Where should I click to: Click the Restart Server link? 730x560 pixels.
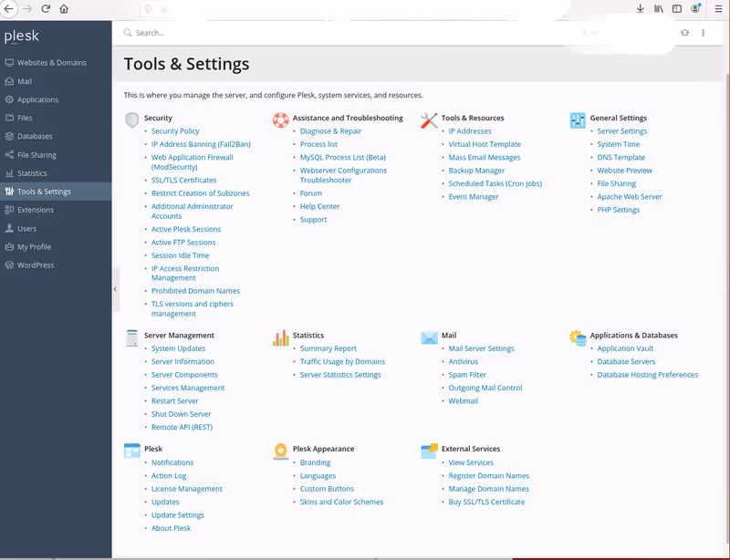pyautogui.click(x=174, y=400)
